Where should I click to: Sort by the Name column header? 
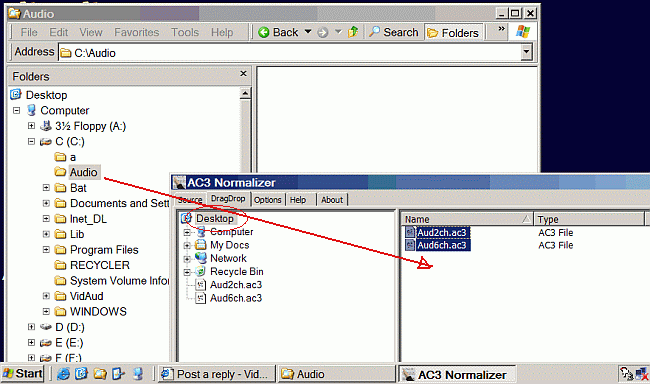point(467,219)
